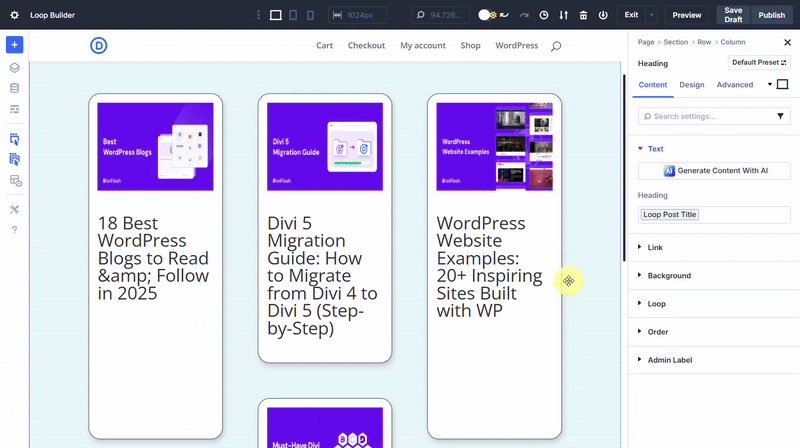Click the zoom percentage field
Image resolution: width=800 pixels, height=448 pixels.
[440, 15]
